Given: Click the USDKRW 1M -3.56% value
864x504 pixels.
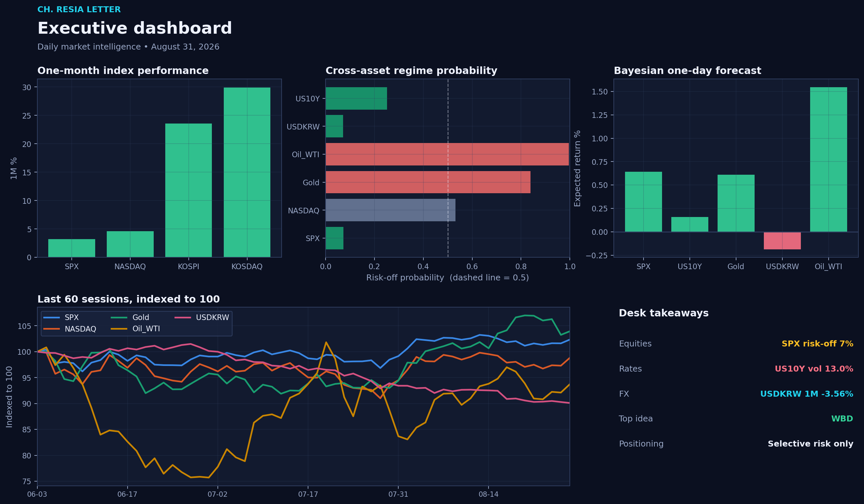Looking at the screenshot, I should (x=807, y=394).
